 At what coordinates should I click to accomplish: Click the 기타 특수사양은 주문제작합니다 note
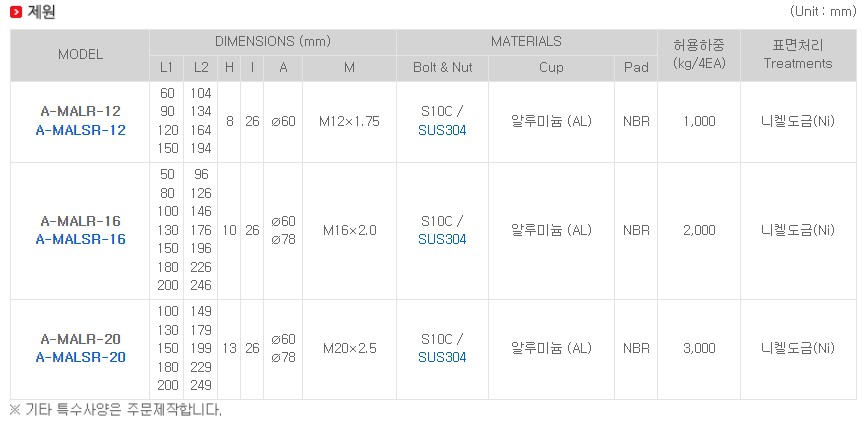116,410
